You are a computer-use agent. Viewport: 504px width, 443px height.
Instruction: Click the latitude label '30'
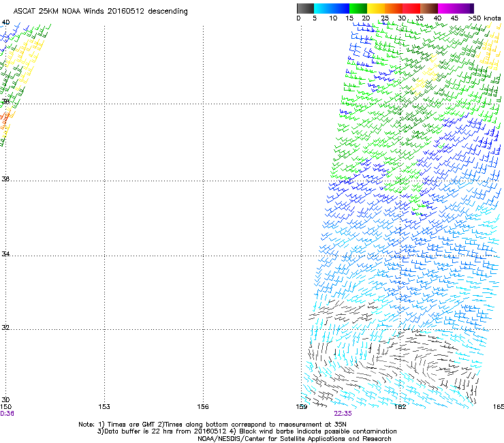click(x=5, y=400)
